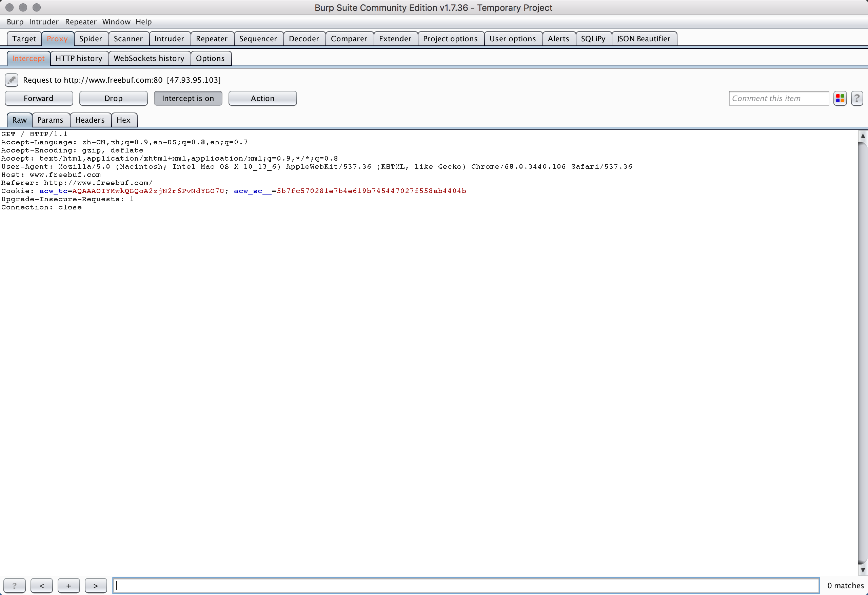The image size is (868, 595).
Task: Go to previous search match arrow
Action: (41, 585)
